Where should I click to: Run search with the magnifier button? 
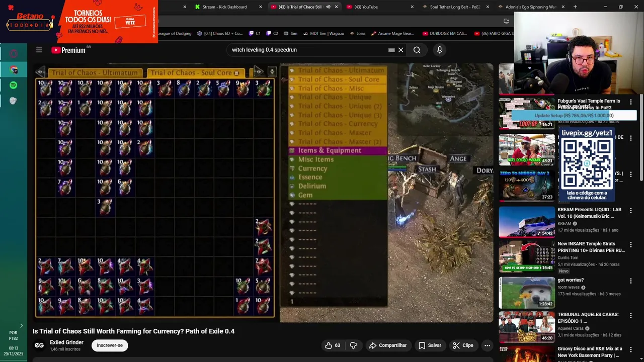[x=417, y=50]
